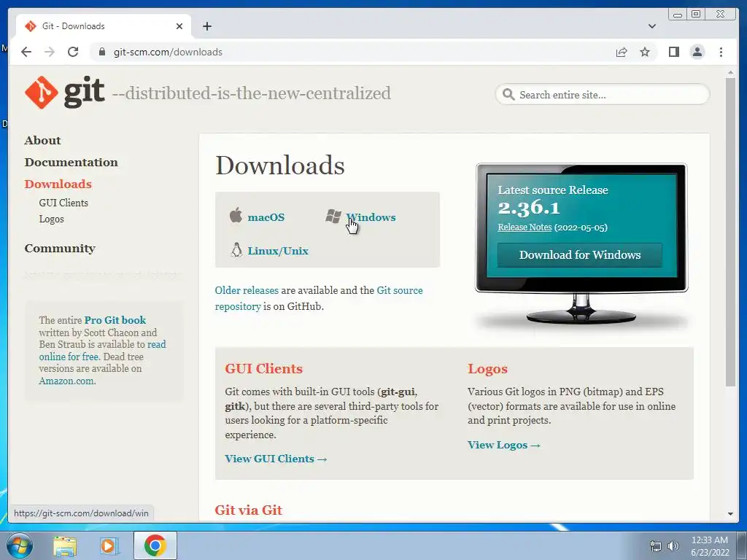Focus the Search entire site field
Screen dimensions: 747x560
click(x=603, y=94)
